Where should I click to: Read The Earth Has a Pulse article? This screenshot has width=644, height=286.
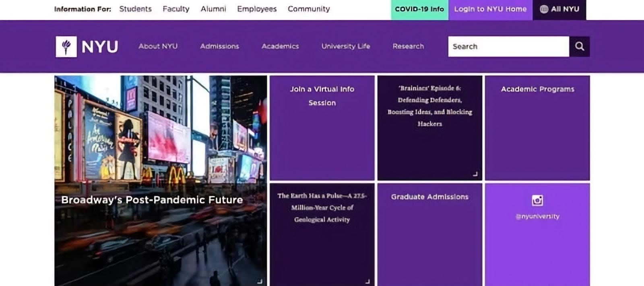322,235
